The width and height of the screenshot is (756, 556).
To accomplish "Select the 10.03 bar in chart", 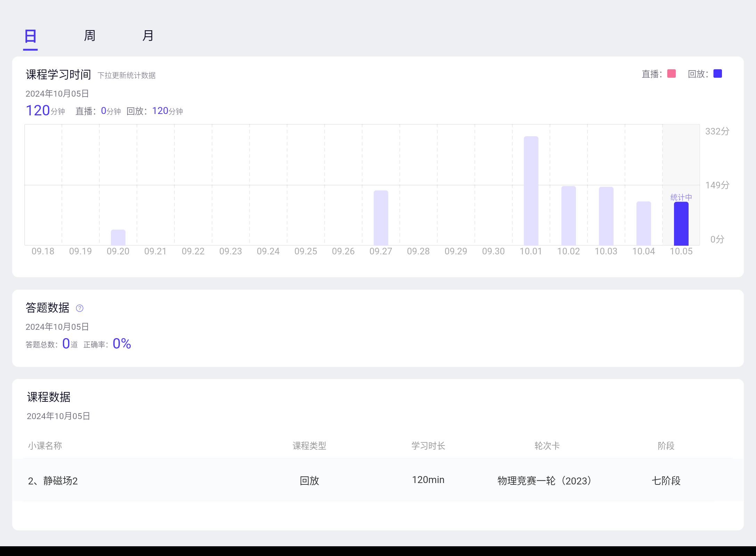I will click(x=606, y=216).
